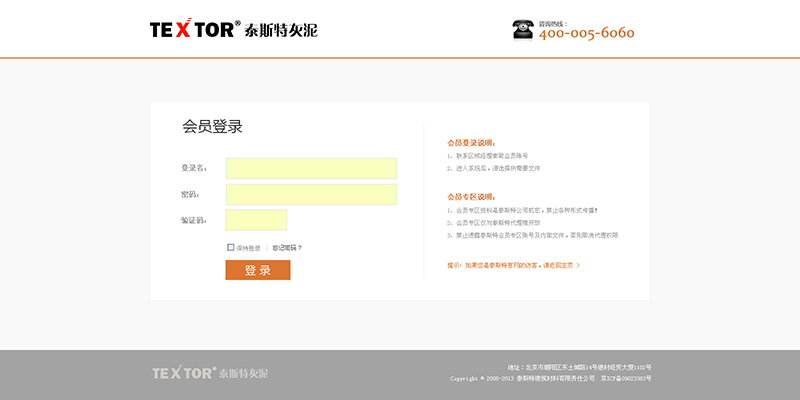Viewport: 800px width, 400px height.
Task: Open the 忘记密码 link
Action: pos(286,248)
